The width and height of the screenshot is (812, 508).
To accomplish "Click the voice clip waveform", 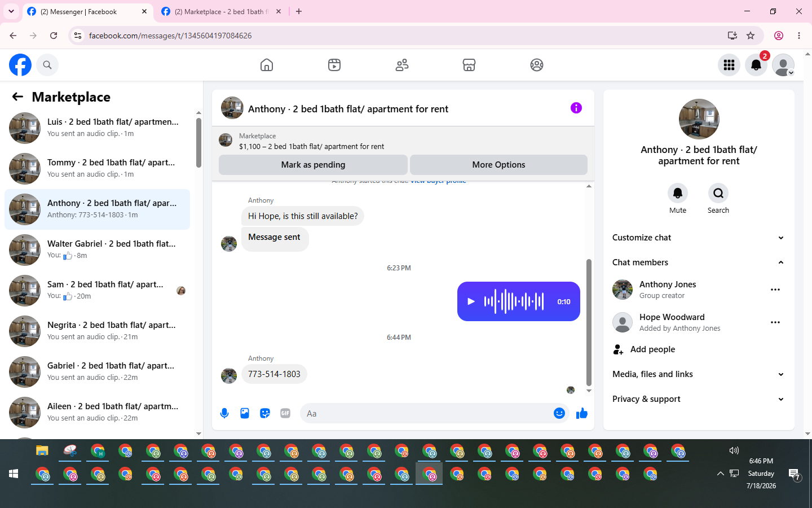I will pos(514,301).
